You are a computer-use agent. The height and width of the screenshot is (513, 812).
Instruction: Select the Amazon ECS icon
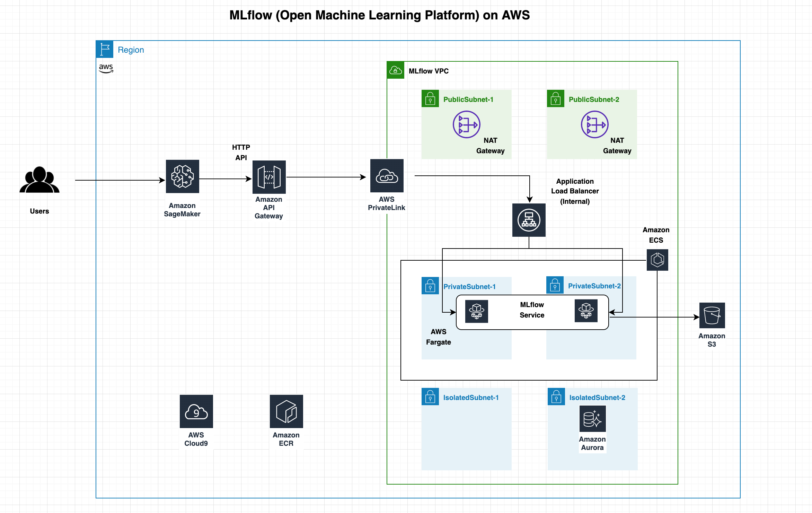pos(657,260)
